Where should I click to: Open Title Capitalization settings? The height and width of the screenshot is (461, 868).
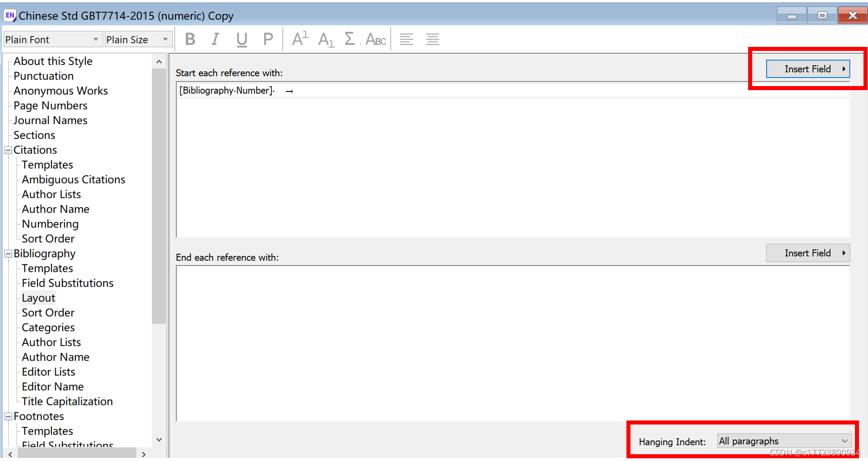coord(67,402)
